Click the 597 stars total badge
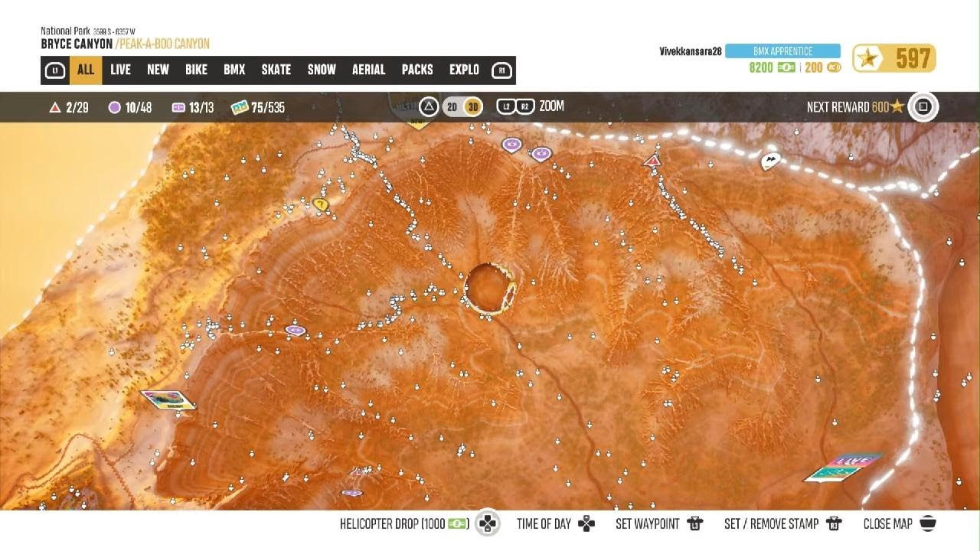This screenshot has width=980, height=551. pos(894,58)
